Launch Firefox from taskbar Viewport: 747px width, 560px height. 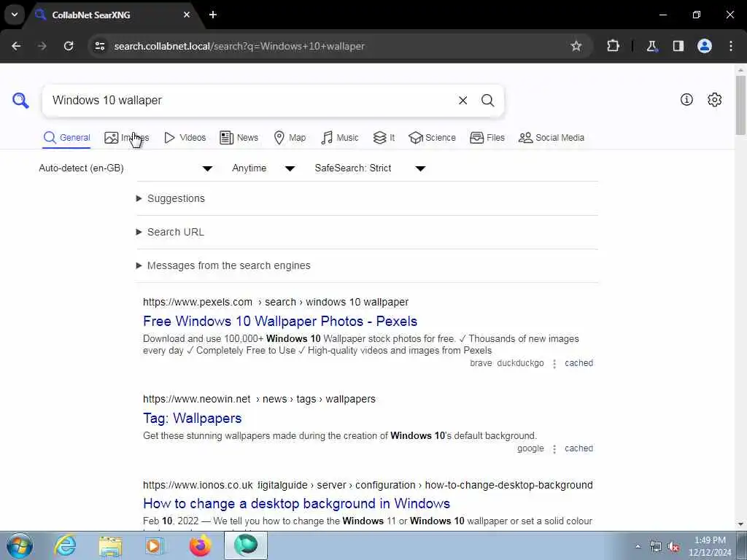tap(200, 545)
